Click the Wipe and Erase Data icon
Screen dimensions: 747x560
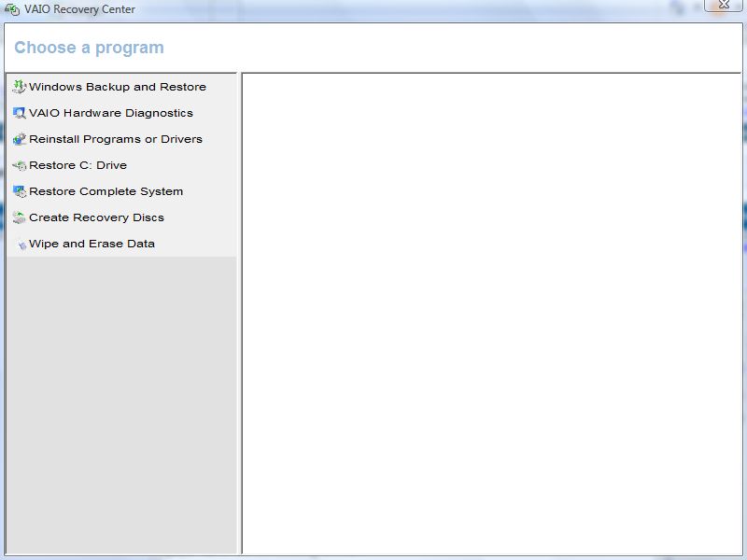tap(21, 245)
